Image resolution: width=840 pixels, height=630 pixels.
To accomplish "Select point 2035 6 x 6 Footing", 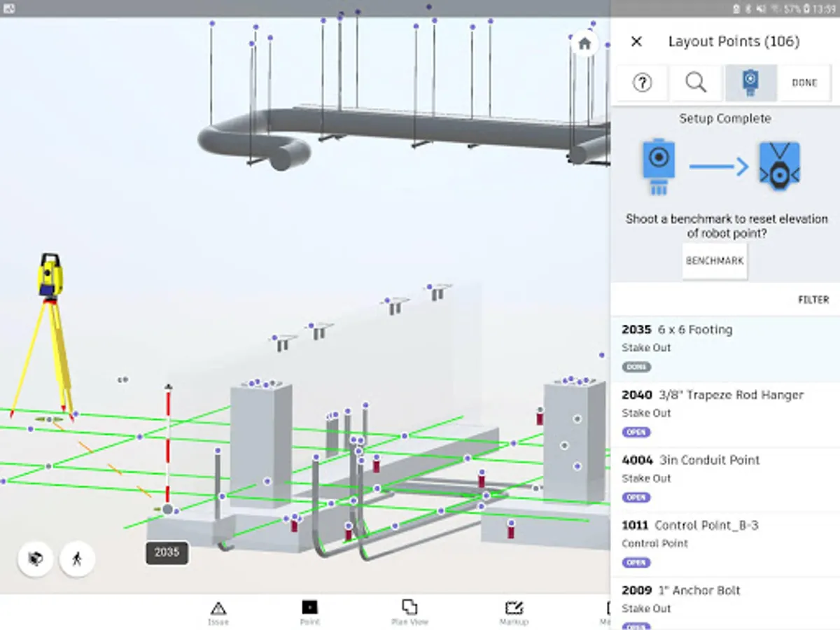I will tap(725, 349).
